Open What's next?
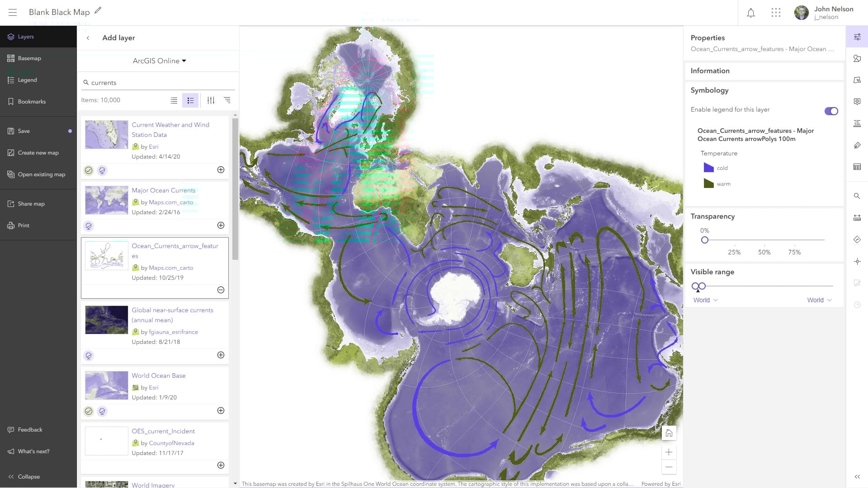 38,451
